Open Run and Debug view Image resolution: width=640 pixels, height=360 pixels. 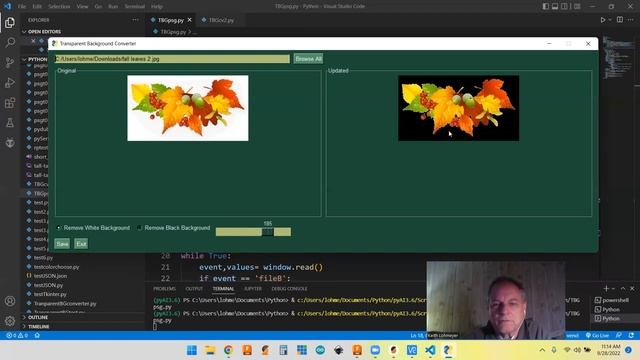(10, 82)
